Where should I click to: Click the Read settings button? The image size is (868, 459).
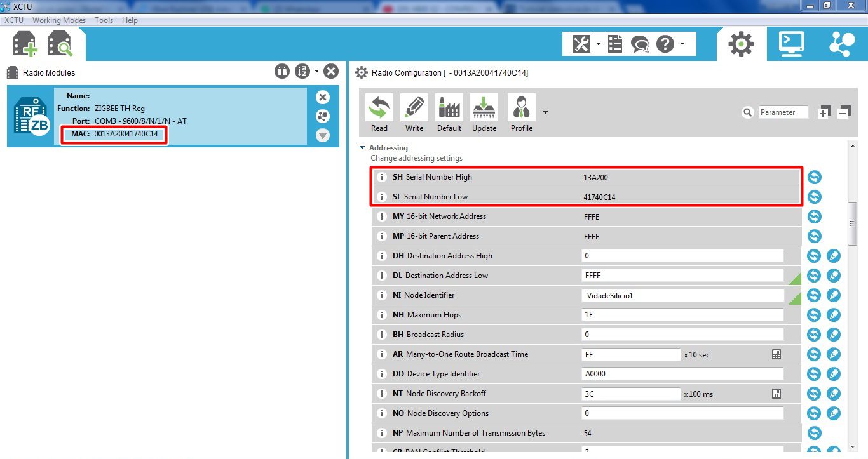point(379,114)
